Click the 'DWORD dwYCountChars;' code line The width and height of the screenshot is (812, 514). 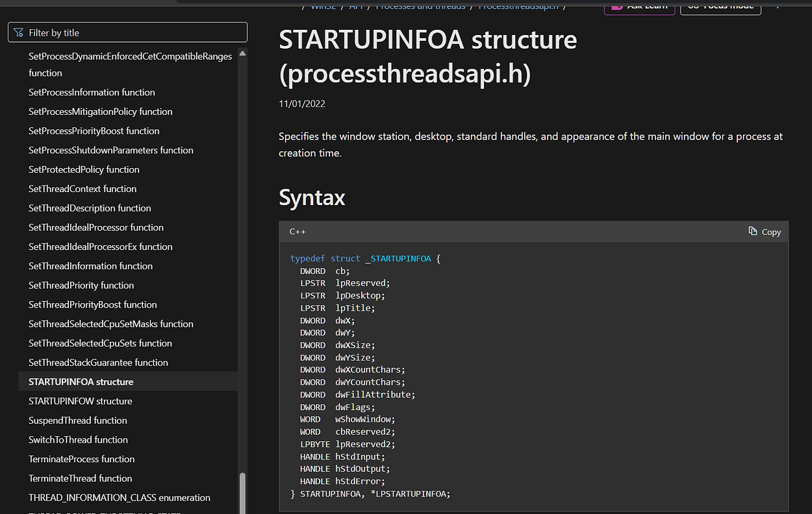353,382
